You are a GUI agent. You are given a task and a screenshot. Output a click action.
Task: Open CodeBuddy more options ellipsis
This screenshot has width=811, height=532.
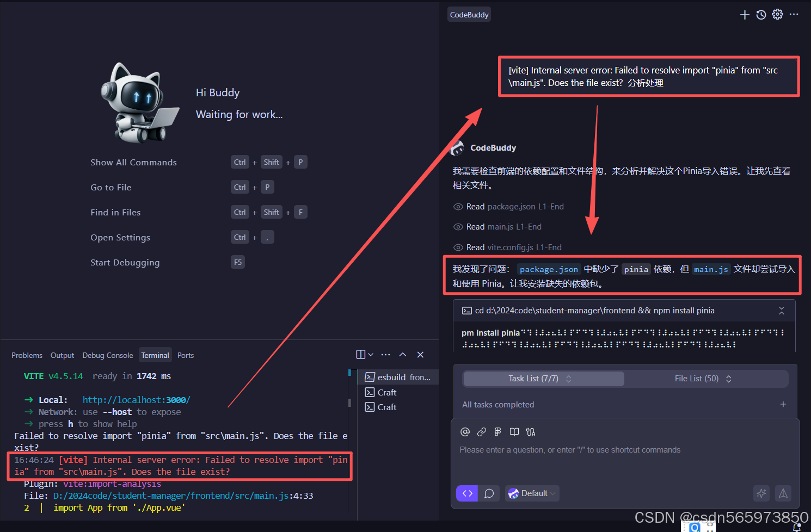(794, 14)
